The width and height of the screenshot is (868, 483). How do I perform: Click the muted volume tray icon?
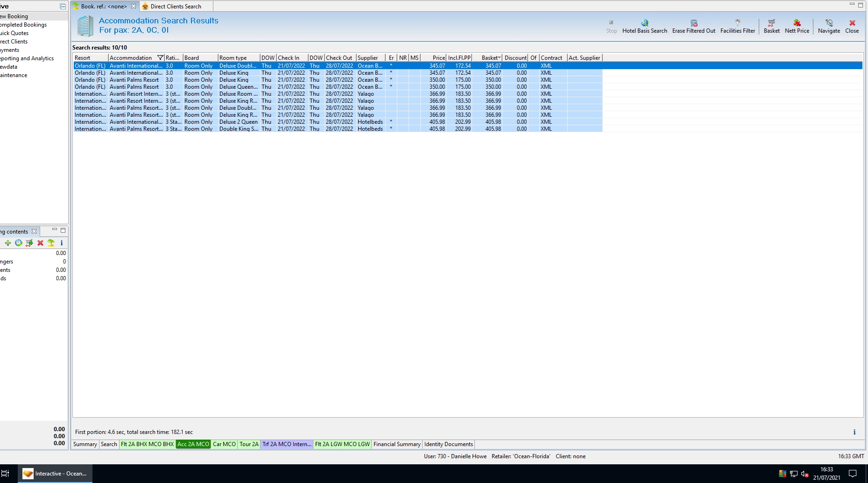pos(804,474)
